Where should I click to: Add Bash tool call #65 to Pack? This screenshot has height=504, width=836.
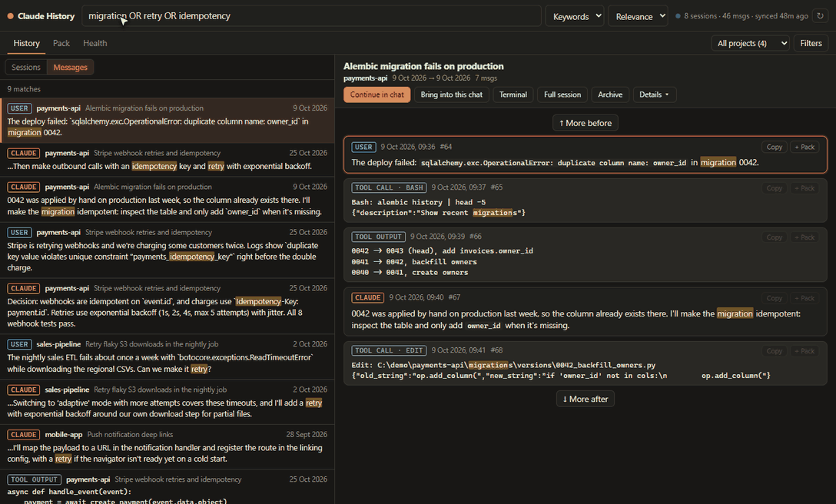[804, 187]
